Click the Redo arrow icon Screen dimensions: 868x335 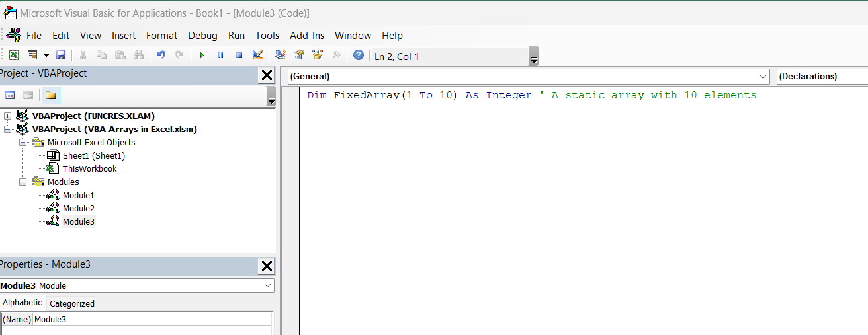(x=179, y=56)
